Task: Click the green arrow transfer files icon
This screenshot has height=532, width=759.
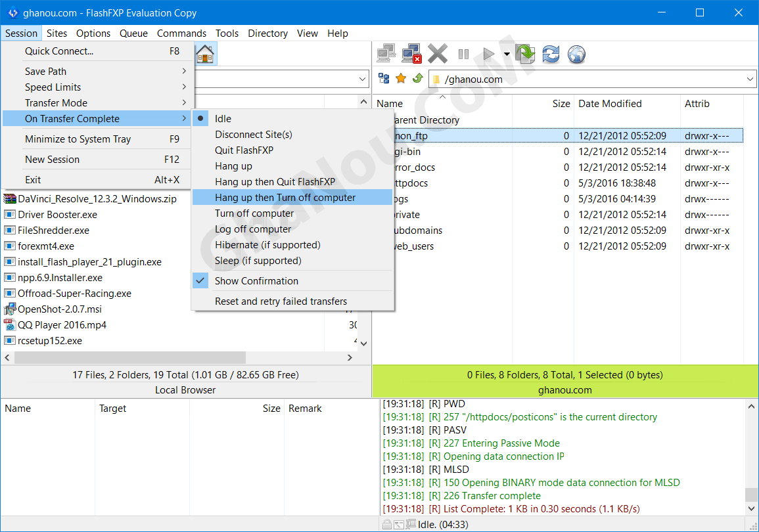Action: [525, 54]
